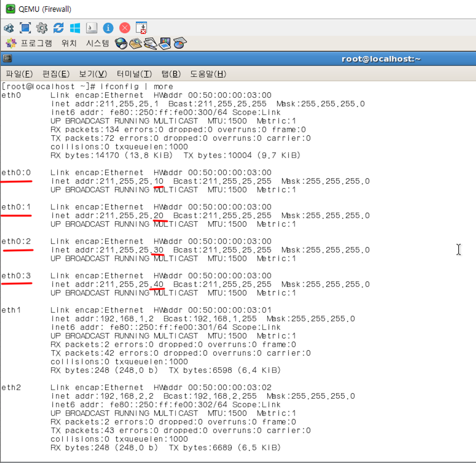
Task: Click the terminal window icon in title bar
Action: (x=7, y=58)
